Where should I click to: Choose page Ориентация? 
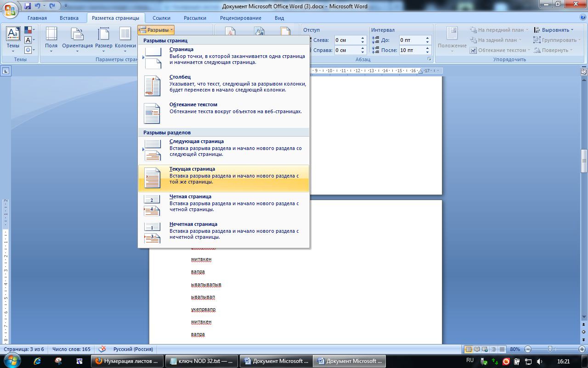click(x=77, y=40)
